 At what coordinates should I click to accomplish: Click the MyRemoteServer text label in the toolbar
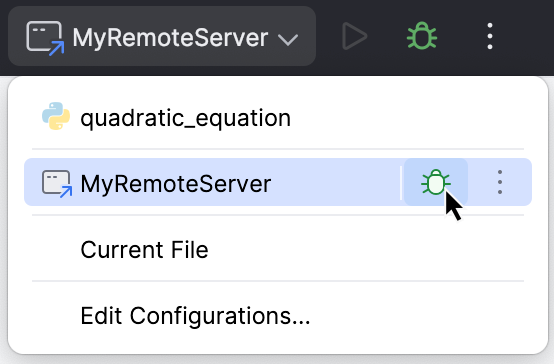[170, 37]
